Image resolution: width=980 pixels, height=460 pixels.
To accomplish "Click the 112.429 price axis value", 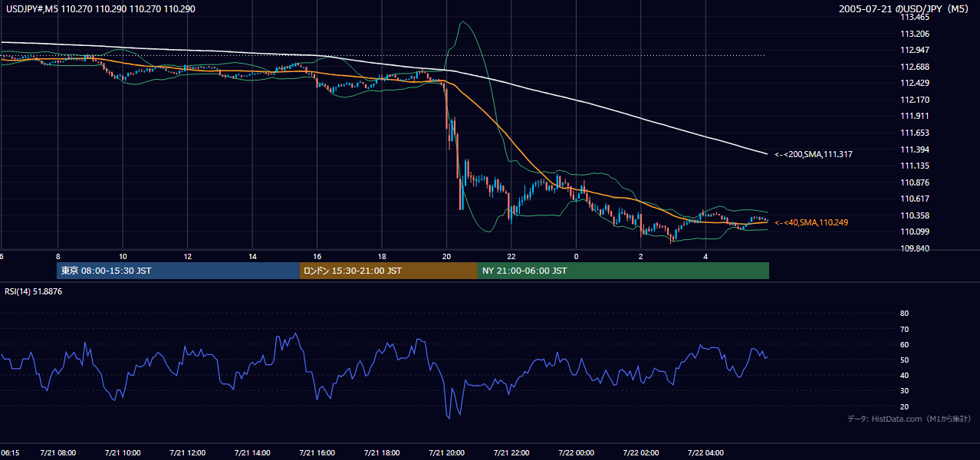I will click(915, 83).
